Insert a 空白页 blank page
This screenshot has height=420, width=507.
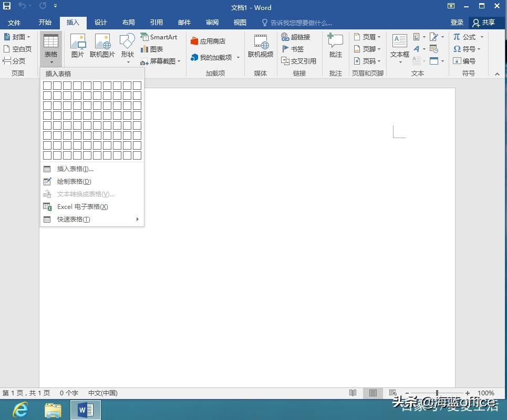pos(17,49)
